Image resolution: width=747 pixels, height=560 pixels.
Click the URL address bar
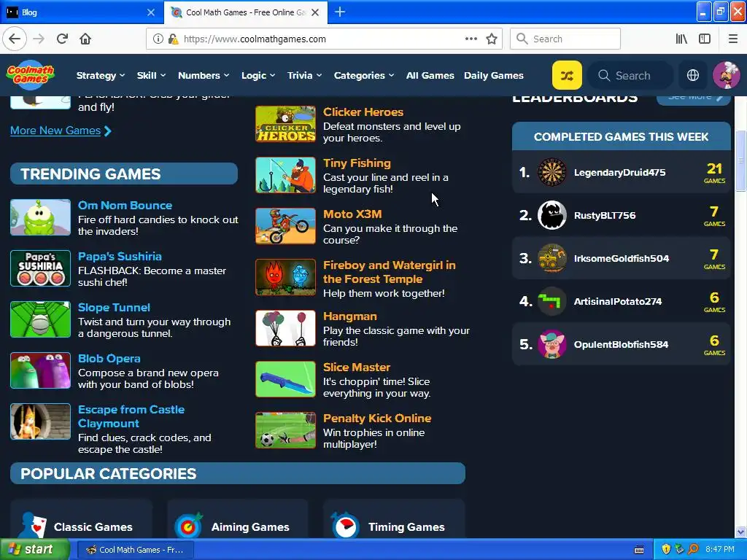[324, 39]
